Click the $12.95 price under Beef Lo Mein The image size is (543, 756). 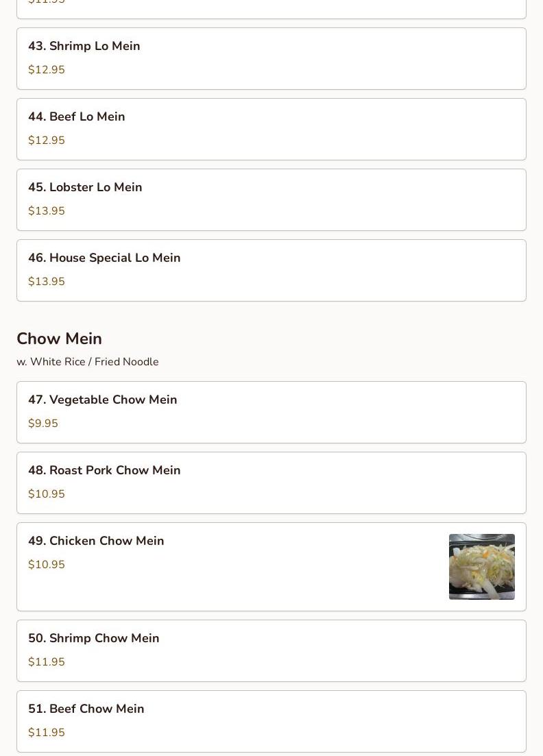(47, 141)
